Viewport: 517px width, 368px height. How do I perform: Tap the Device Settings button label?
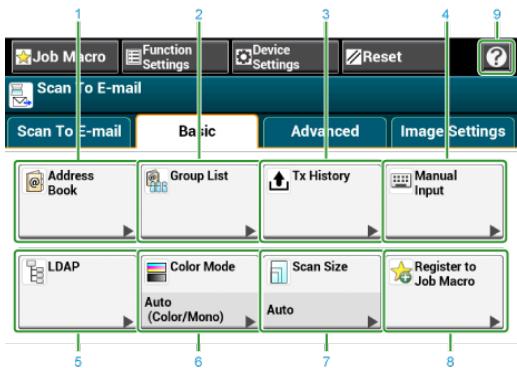pos(276,57)
